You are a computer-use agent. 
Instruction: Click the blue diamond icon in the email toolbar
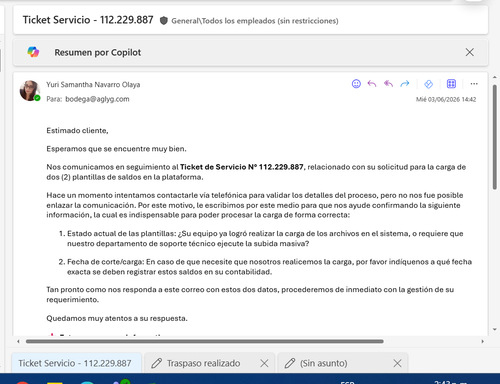[428, 84]
